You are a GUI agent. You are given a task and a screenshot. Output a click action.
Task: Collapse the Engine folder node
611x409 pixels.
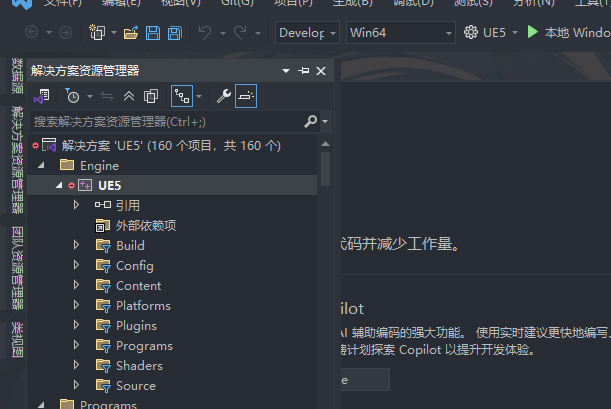(x=41, y=166)
